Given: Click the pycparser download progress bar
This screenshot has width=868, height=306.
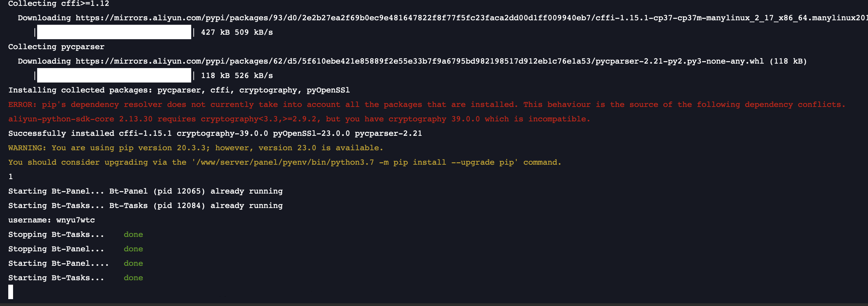Looking at the screenshot, I should click(114, 75).
